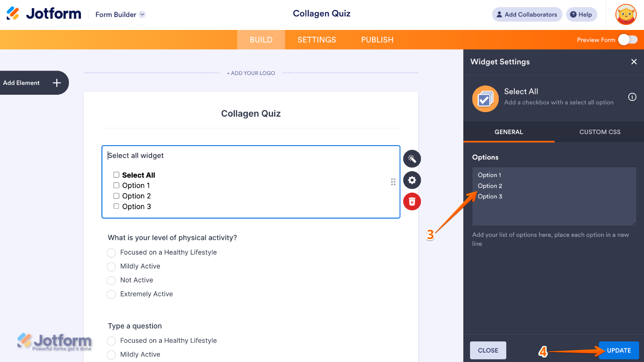Grab the widget drag handle dots
Screen dimensions: 644x362
(x=393, y=181)
